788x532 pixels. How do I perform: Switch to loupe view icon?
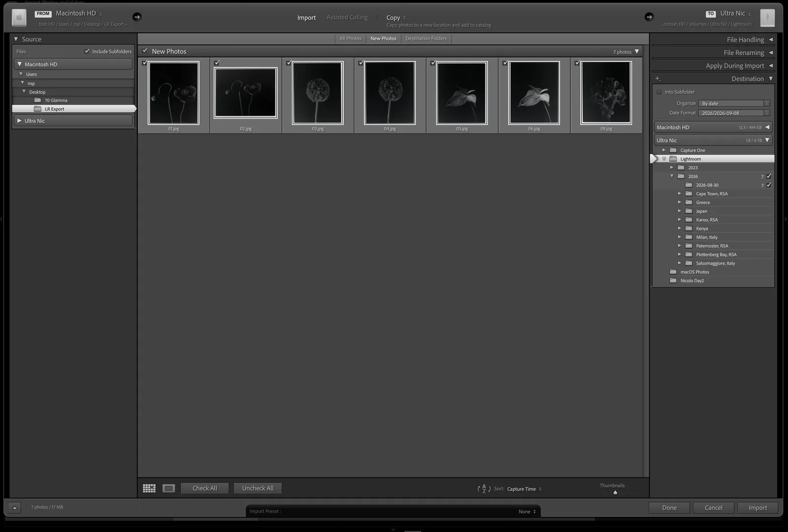(169, 488)
